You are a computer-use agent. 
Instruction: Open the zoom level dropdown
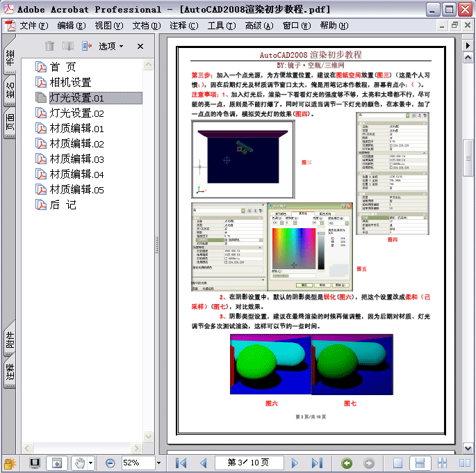[x=158, y=463]
